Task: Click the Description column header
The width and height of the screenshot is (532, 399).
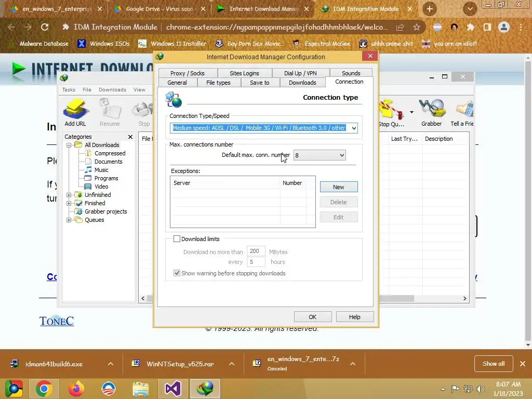Action: pyautogui.click(x=445, y=139)
